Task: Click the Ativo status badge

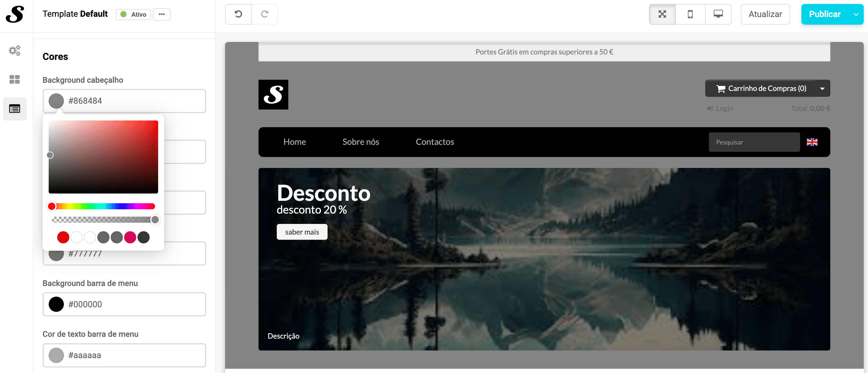Action: [x=134, y=15]
